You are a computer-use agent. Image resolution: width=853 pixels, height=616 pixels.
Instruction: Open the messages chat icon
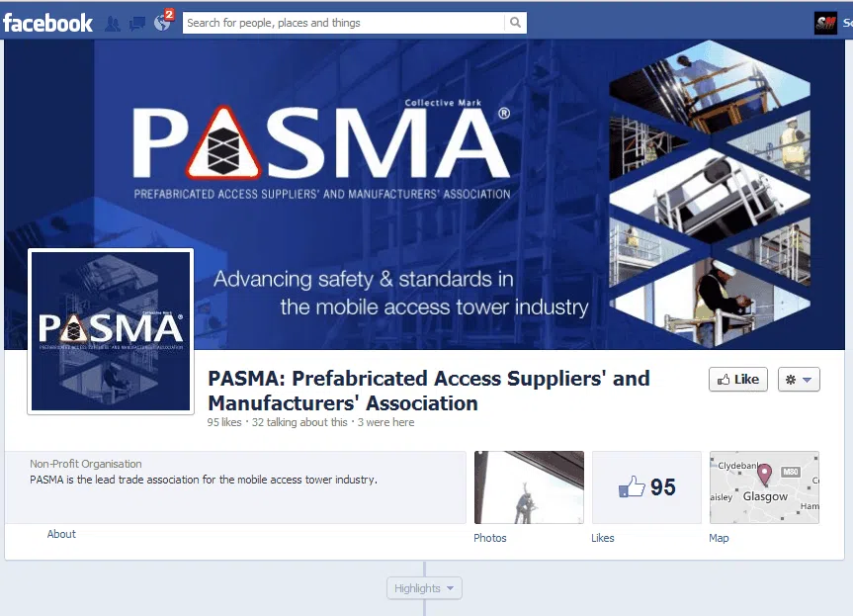pos(136,24)
